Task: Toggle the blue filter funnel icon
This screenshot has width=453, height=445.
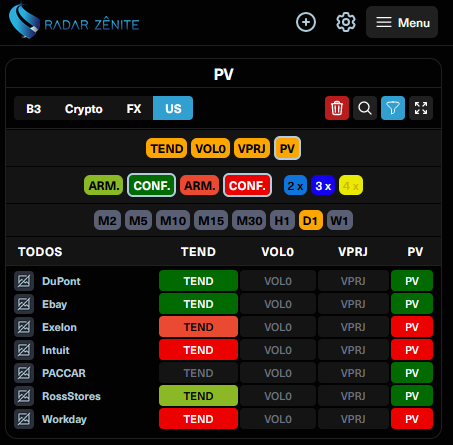Action: click(393, 108)
